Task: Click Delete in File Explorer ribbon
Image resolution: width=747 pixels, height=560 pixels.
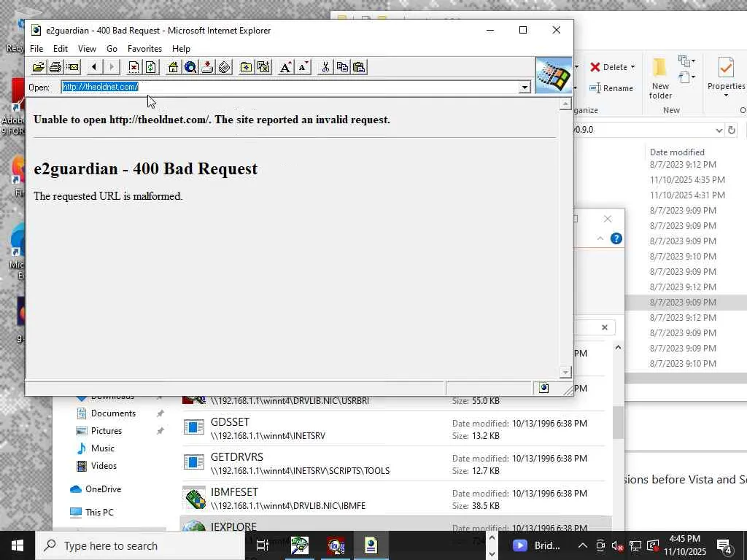Action: tap(609, 67)
